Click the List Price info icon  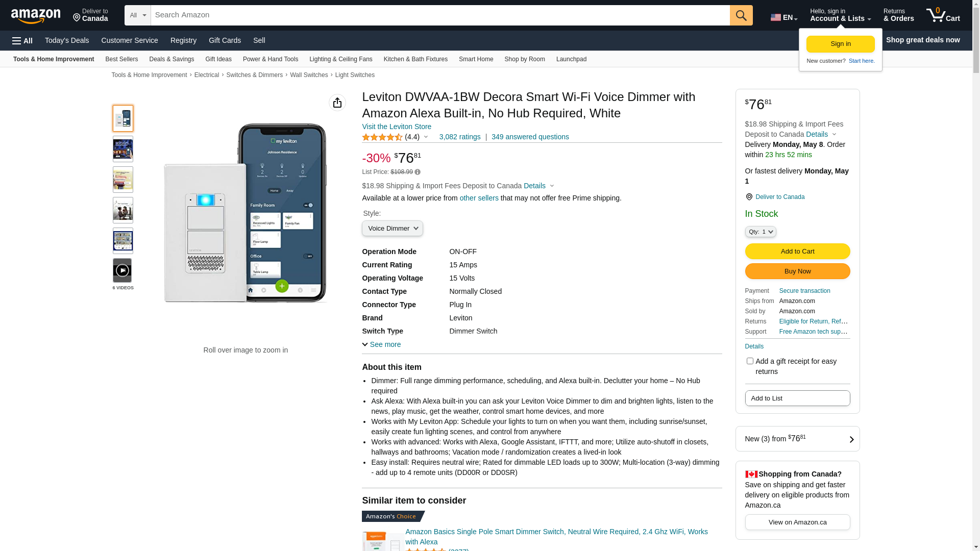(418, 172)
